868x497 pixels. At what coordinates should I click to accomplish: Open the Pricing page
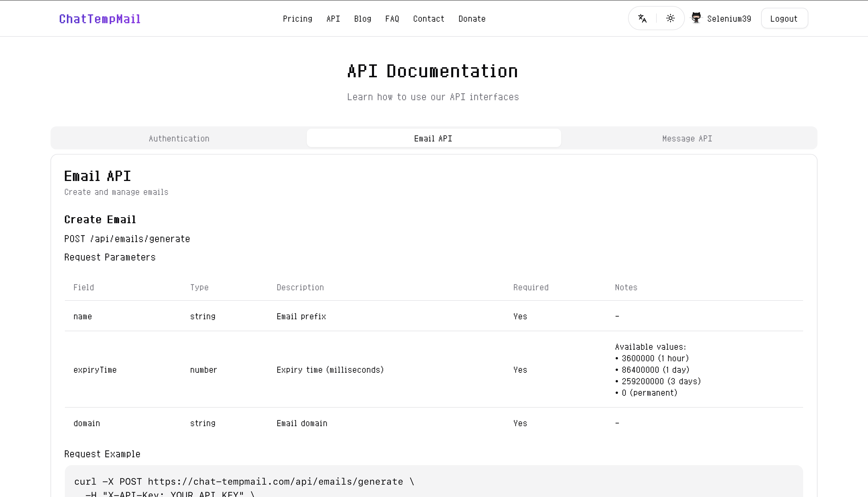click(x=297, y=19)
